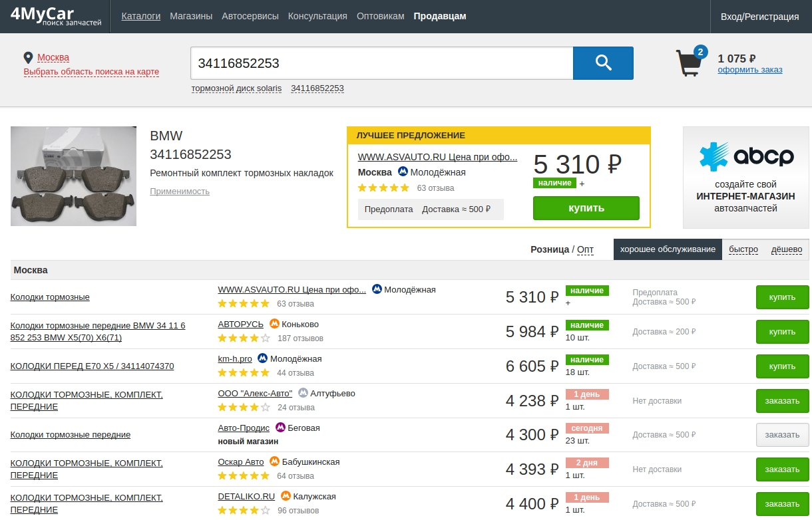Click the metro icon beside Беговая
The width and height of the screenshot is (812, 520).
(280, 428)
